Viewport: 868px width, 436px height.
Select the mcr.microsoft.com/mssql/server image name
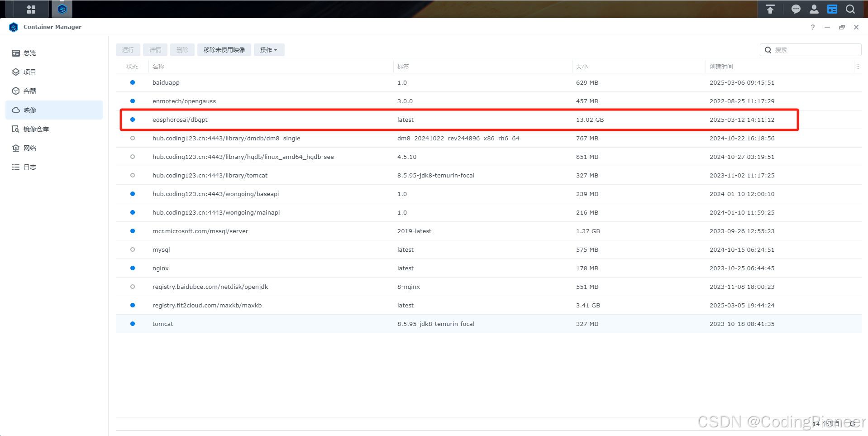200,231
